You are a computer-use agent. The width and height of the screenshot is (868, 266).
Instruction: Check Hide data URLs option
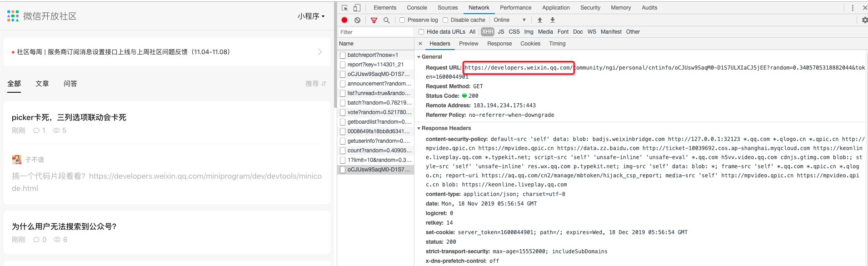coord(421,32)
